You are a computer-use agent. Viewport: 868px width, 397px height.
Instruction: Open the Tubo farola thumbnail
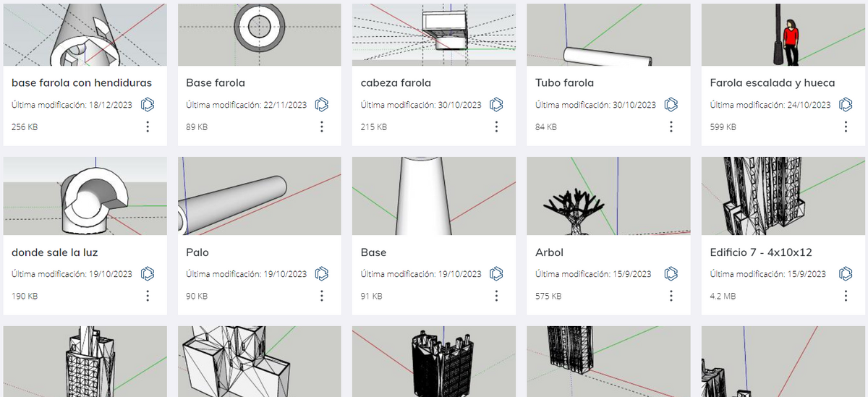[x=608, y=35]
